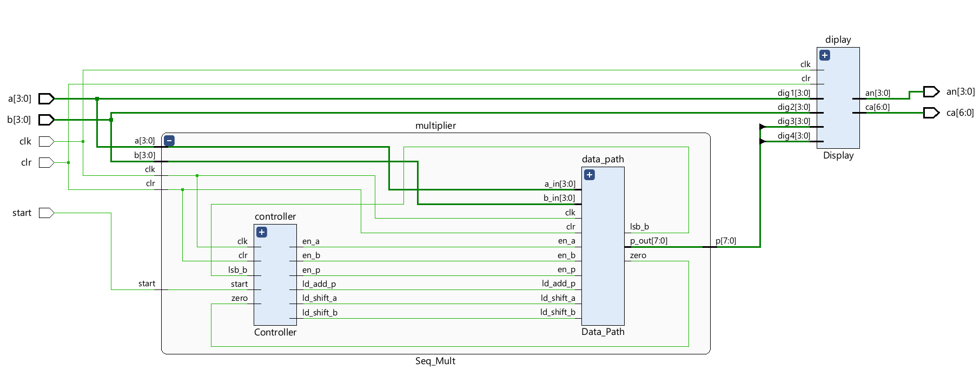
Task: Click the clk input port symbol
Action: (x=47, y=141)
